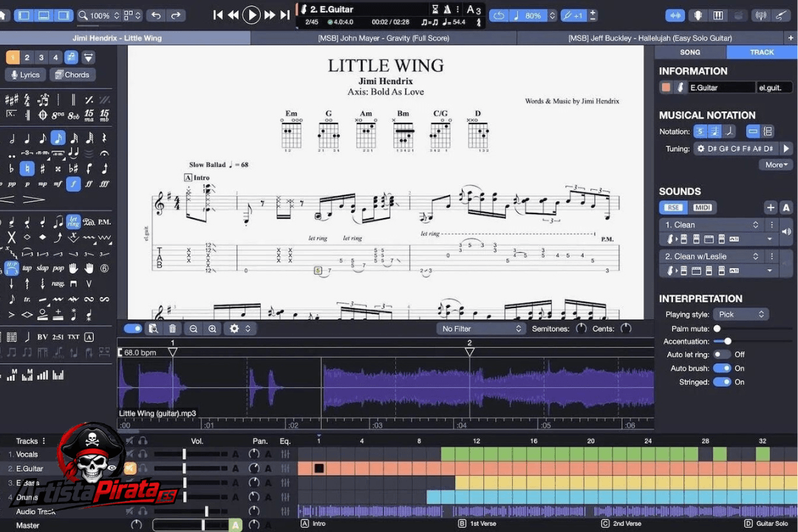Apply the P.M. palm mute effect
The width and height of the screenshot is (798, 532).
pos(104,222)
